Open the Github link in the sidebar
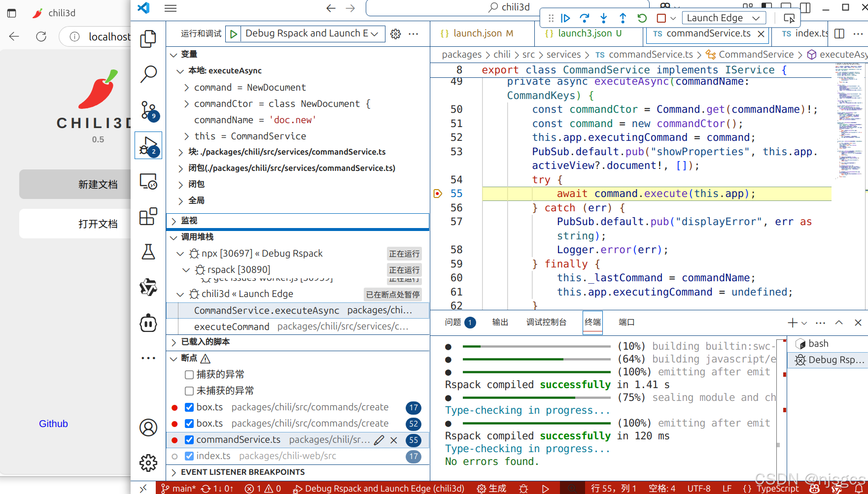868x494 pixels. click(x=53, y=423)
